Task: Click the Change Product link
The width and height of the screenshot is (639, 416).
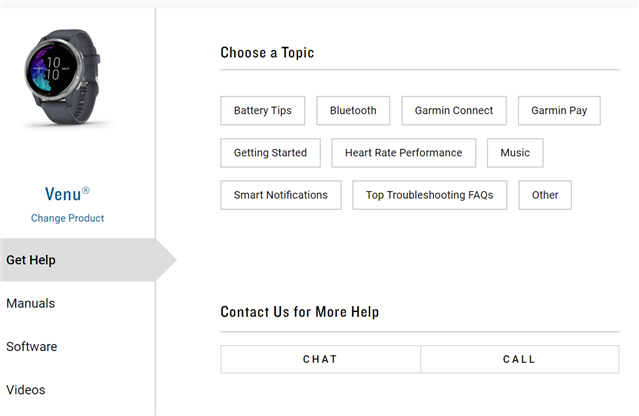Action: tap(67, 218)
